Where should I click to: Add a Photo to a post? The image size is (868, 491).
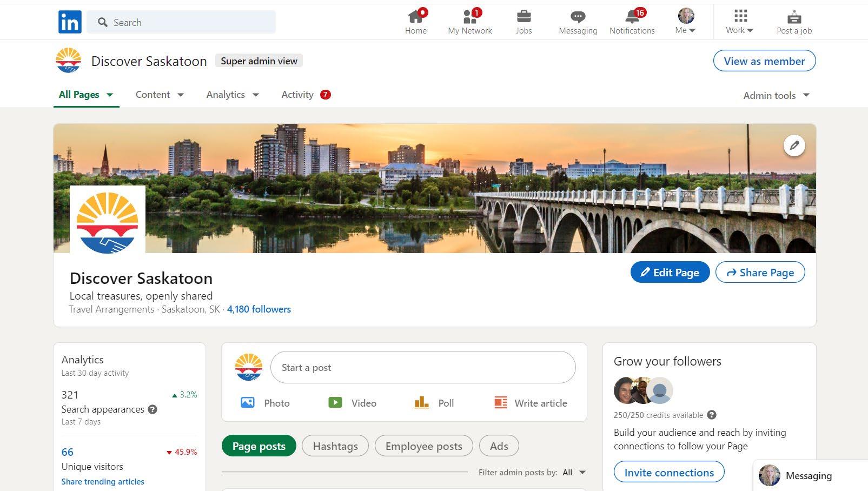(265, 403)
